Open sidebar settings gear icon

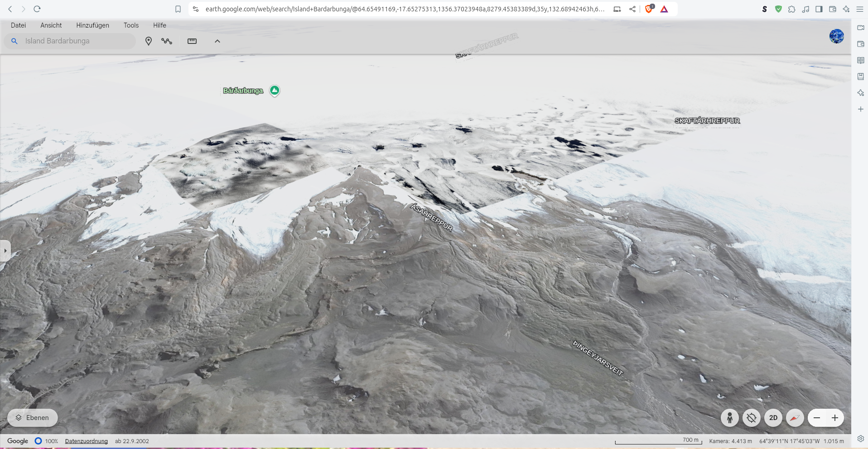[861, 439]
